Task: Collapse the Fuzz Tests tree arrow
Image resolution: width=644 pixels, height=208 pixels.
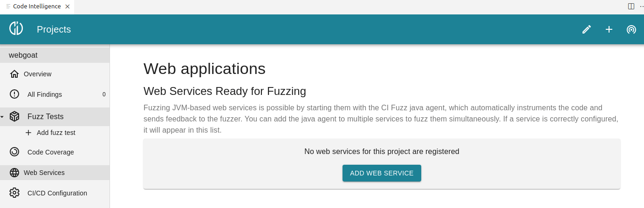Action: (2, 117)
